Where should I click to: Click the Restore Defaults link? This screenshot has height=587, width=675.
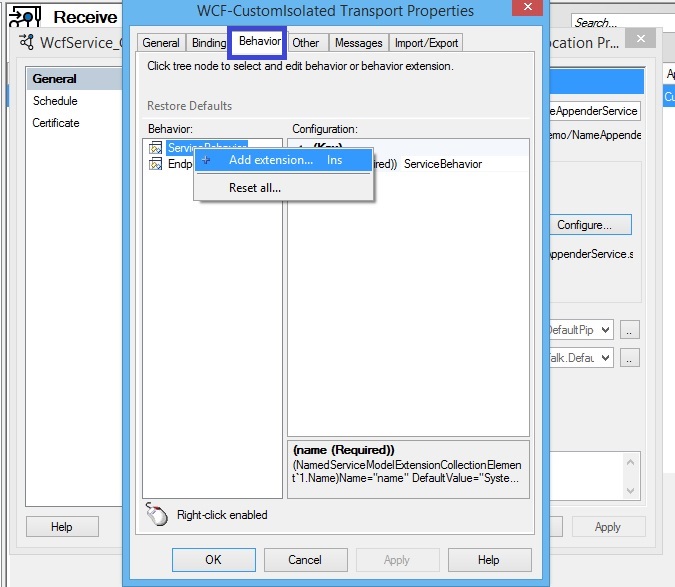coord(189,106)
